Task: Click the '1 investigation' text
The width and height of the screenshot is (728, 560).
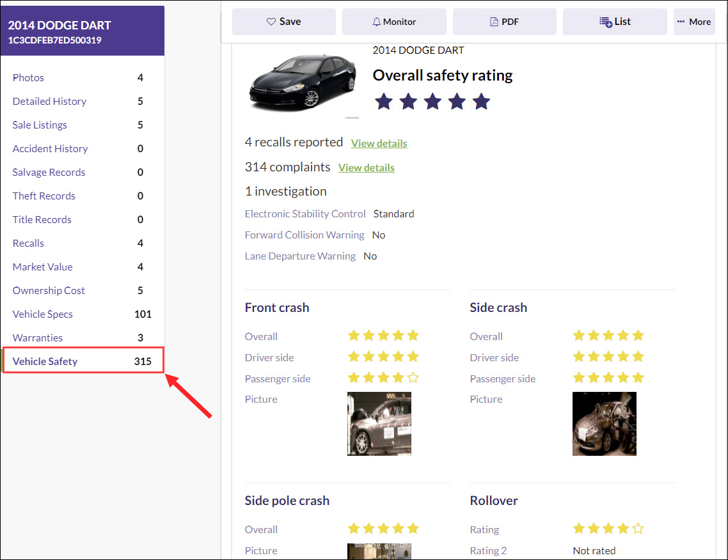Action: pyautogui.click(x=285, y=191)
